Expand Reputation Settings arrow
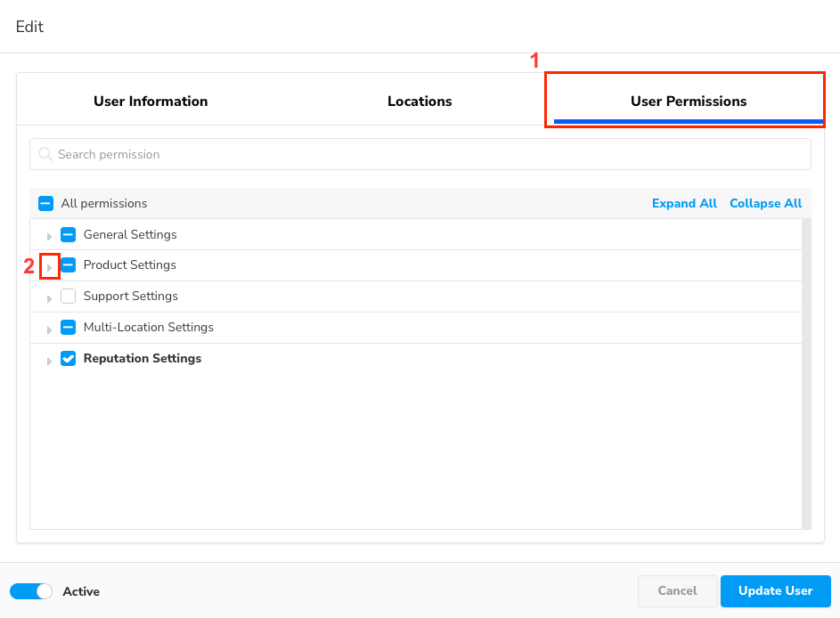This screenshot has width=840, height=618. click(x=49, y=360)
